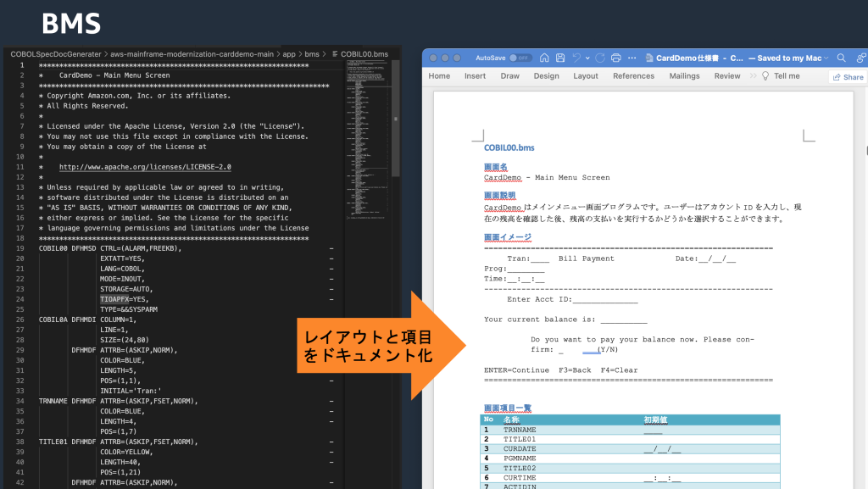868x489 pixels.
Task: Reveal hidden ribbon tabs with the chevron
Action: point(752,76)
